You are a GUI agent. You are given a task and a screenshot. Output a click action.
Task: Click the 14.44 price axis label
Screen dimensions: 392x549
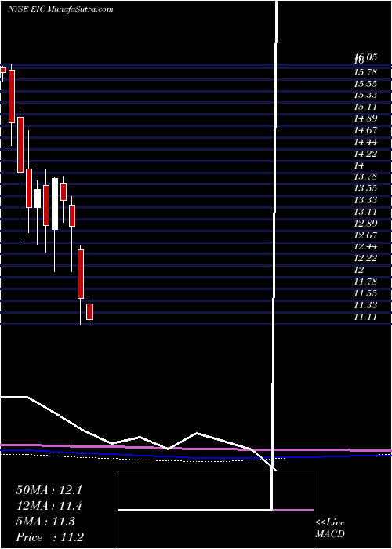(x=365, y=142)
